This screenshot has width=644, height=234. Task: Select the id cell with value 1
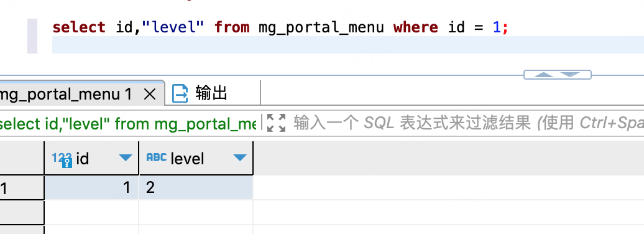[x=91, y=188]
